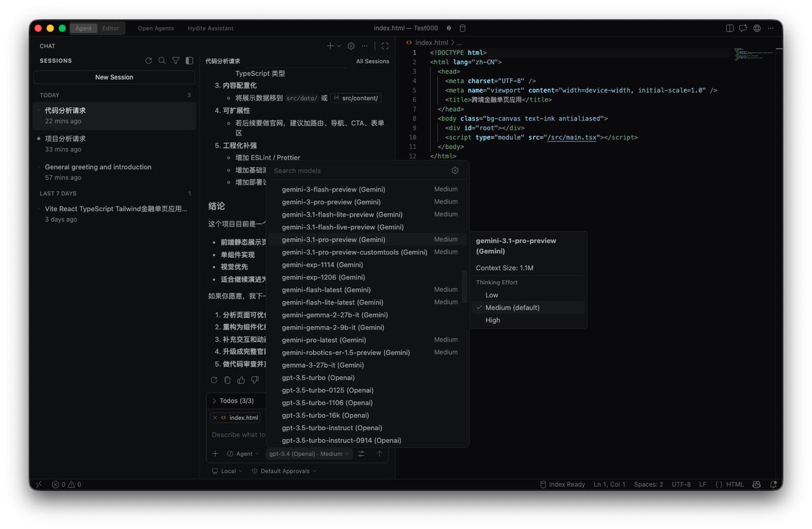Viewport: 812px width, 529px height.
Task: Toggle the sessions sidebar panel icon
Action: (189, 61)
